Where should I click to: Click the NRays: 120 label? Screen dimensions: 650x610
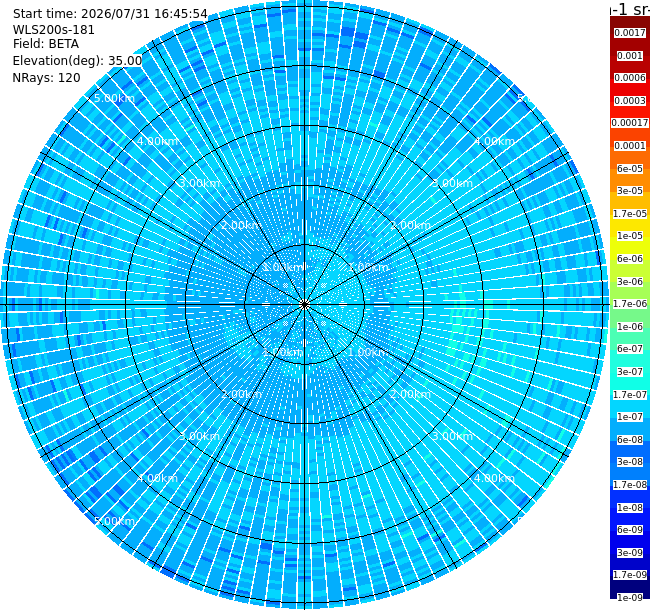point(46,78)
